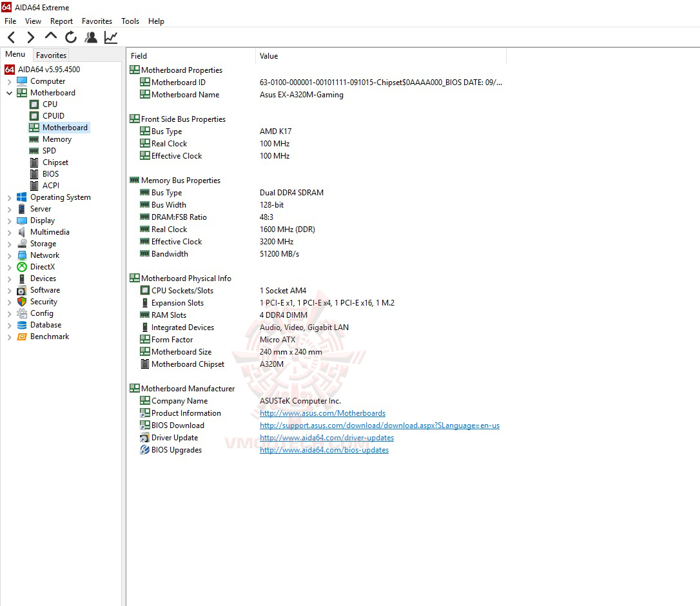700x606 pixels.
Task: Click the Back navigation arrow
Action: (12, 37)
